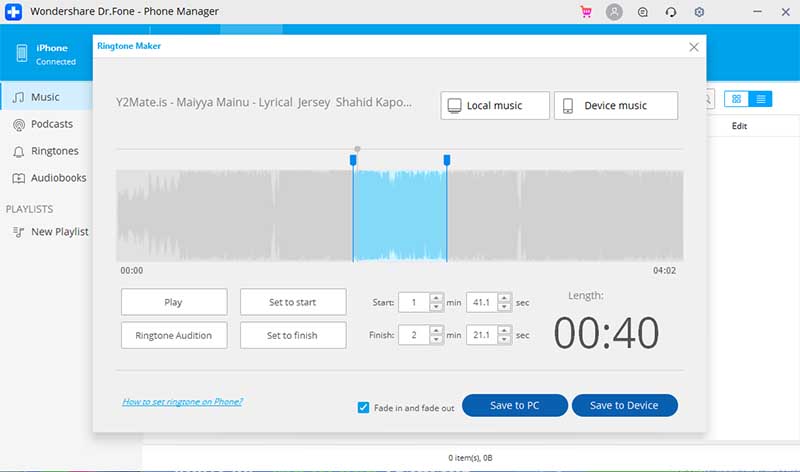
Task: Open the shopping cart icon
Action: (586, 12)
